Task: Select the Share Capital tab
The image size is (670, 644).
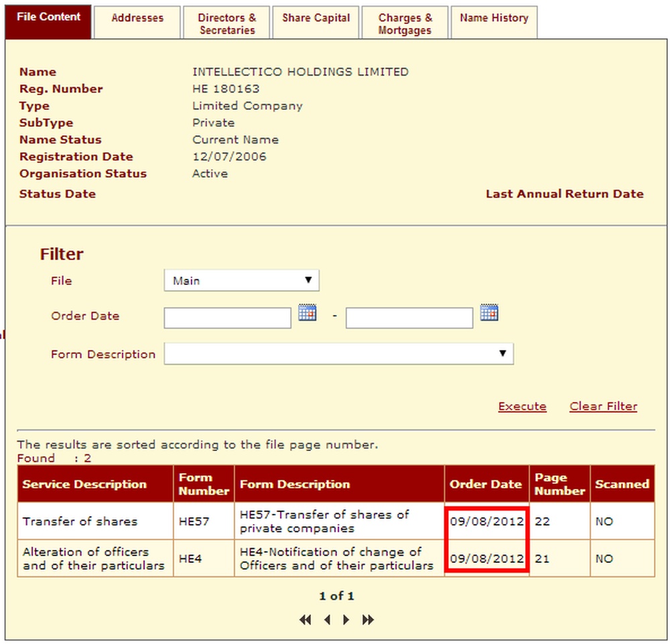Action: (316, 23)
